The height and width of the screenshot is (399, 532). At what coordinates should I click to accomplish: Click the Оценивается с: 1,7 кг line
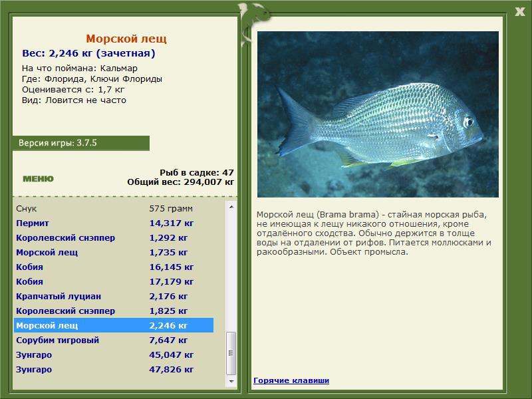[73, 90]
